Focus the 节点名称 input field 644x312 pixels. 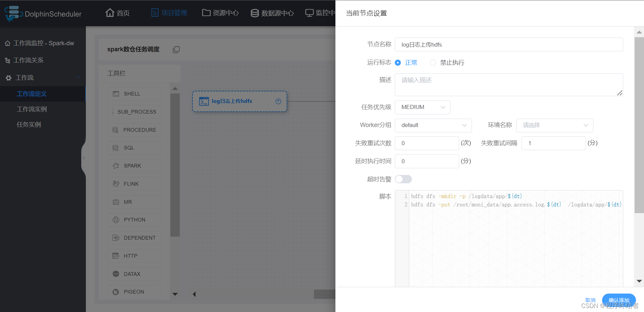coord(509,45)
